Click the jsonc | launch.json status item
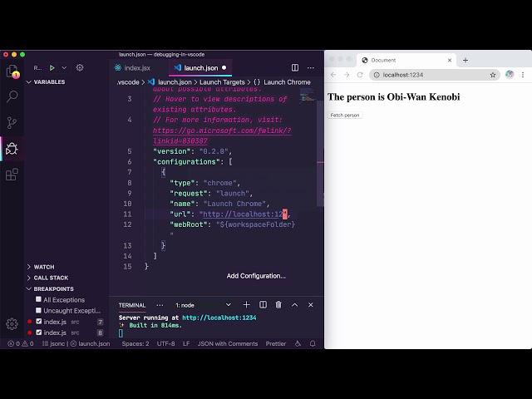Screen dimensions: 532x399 76,343
